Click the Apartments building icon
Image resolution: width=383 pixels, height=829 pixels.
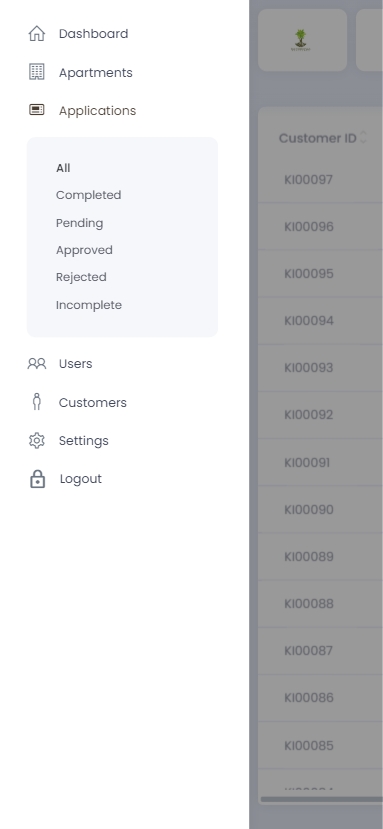pyautogui.click(x=37, y=72)
